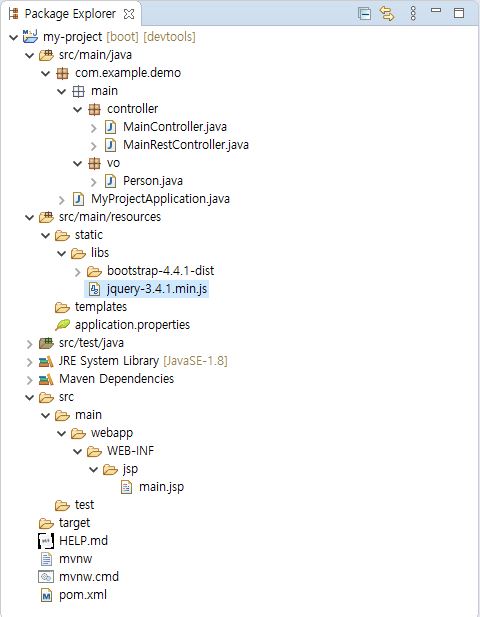This screenshot has width=480, height=617.
Task: Select the Package Explorer tab
Action: tap(70, 14)
